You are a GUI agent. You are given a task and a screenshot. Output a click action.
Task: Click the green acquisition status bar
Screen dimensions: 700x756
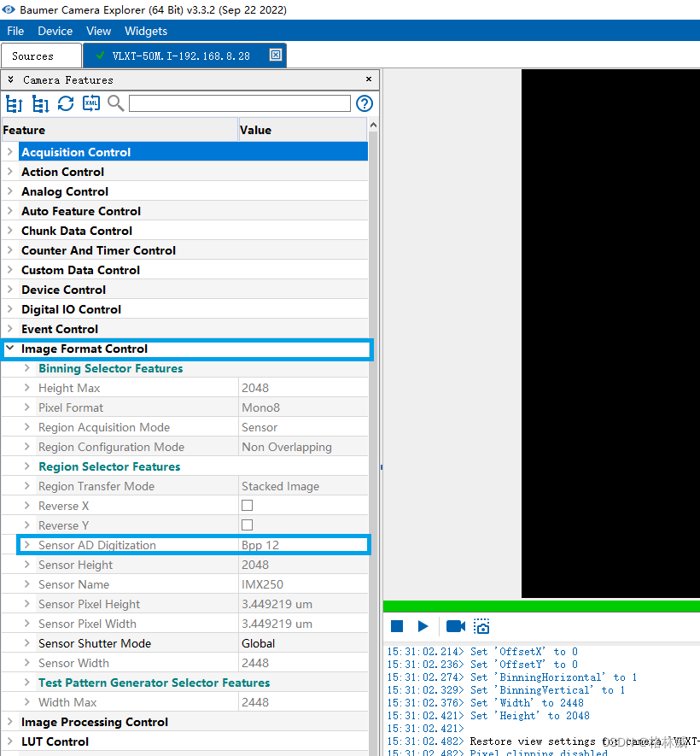coord(541,606)
